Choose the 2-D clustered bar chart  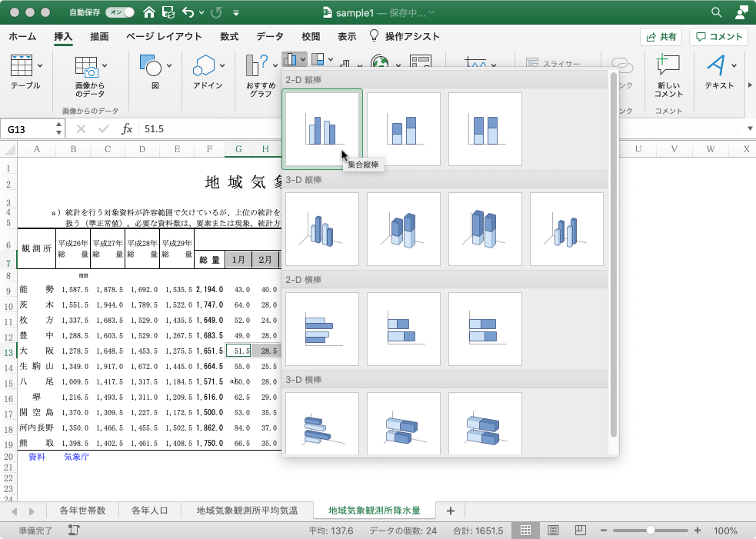coord(322,329)
